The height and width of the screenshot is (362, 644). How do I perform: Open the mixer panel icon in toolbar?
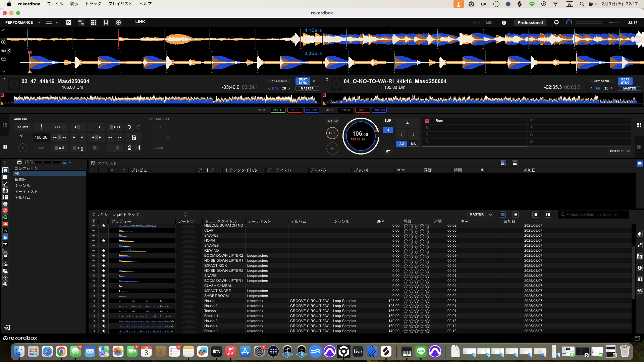tap(106, 22)
